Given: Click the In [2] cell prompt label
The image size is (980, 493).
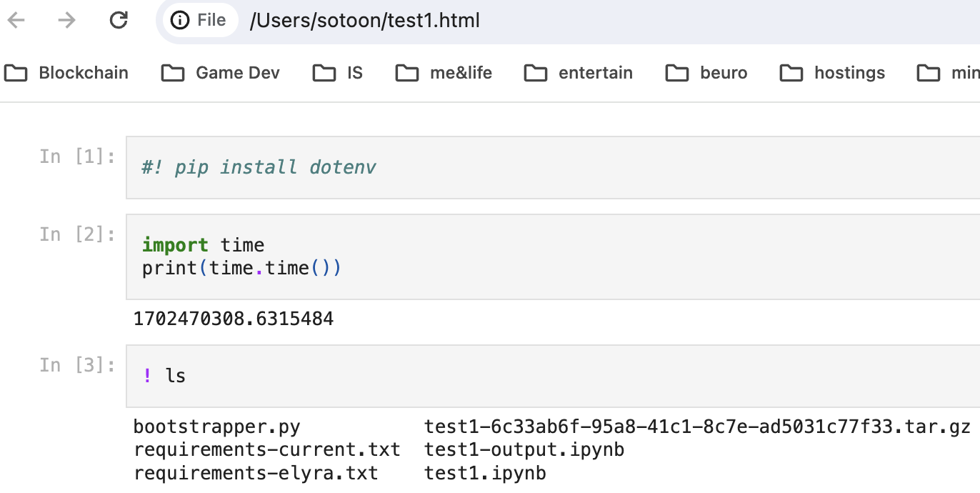Looking at the screenshot, I should point(77,234).
